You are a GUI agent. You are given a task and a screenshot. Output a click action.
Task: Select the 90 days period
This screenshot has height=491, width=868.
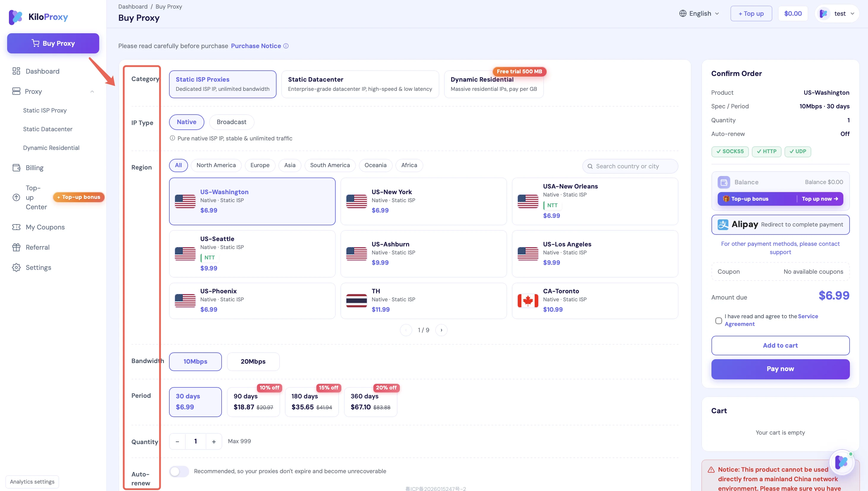(x=253, y=402)
